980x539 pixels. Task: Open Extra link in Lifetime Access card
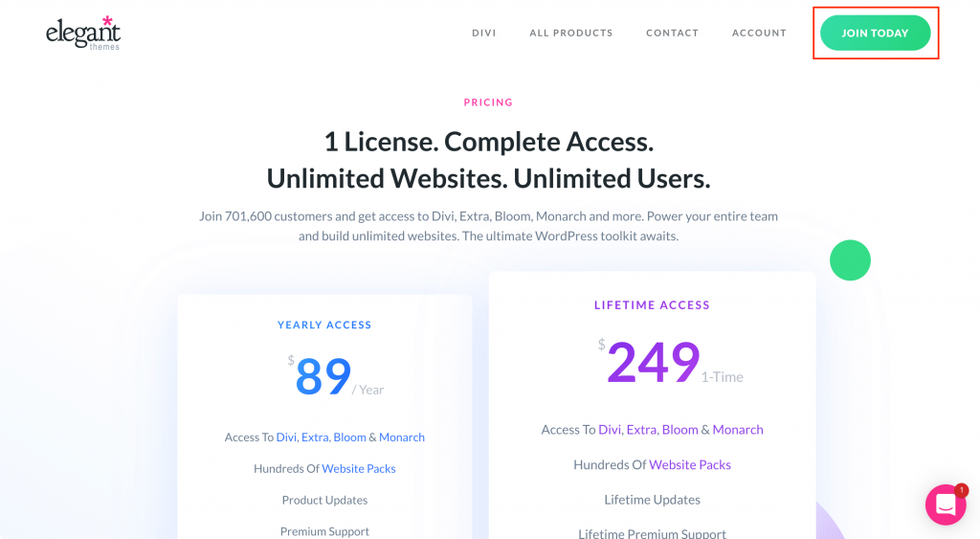coord(641,430)
